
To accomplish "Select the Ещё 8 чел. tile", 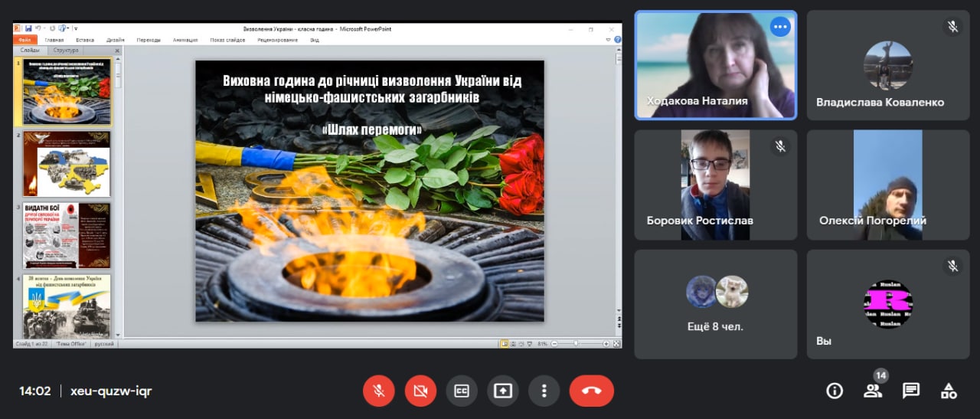I will [x=715, y=303].
